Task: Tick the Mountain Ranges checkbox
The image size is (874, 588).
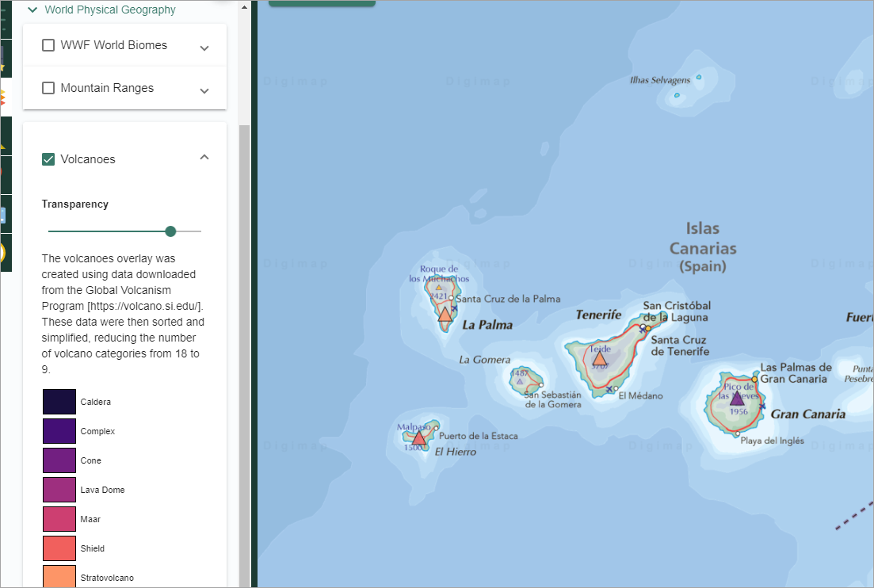Action: click(x=48, y=88)
